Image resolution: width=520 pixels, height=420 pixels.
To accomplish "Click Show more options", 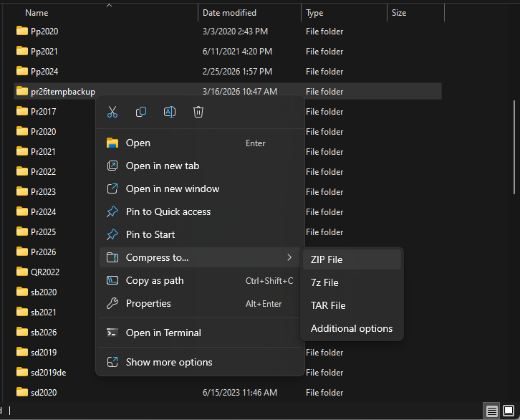I will click(x=169, y=362).
